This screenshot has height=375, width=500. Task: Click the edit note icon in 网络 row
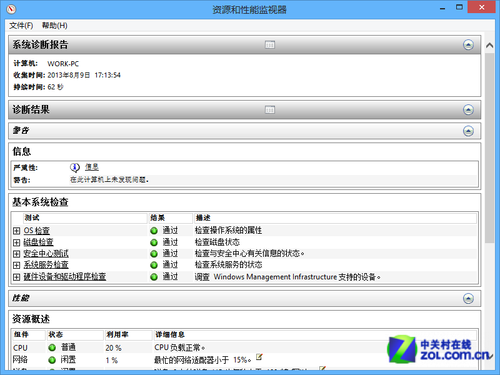coord(259,357)
